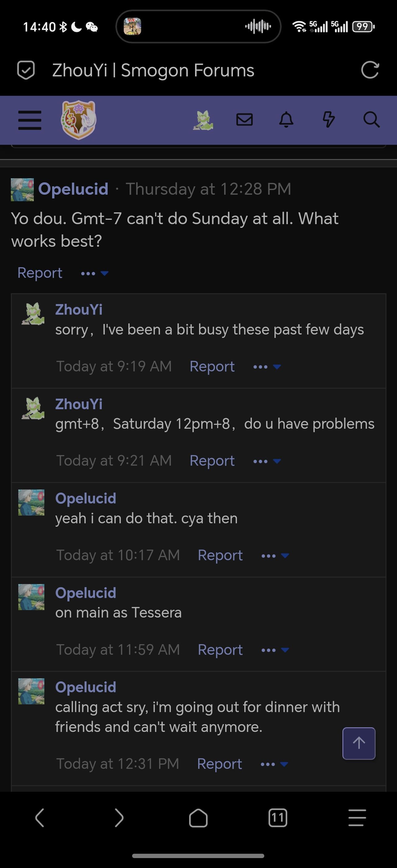The image size is (397, 868).
Task: Tap ZhouYi's avatar on the first comment
Action: (x=33, y=314)
